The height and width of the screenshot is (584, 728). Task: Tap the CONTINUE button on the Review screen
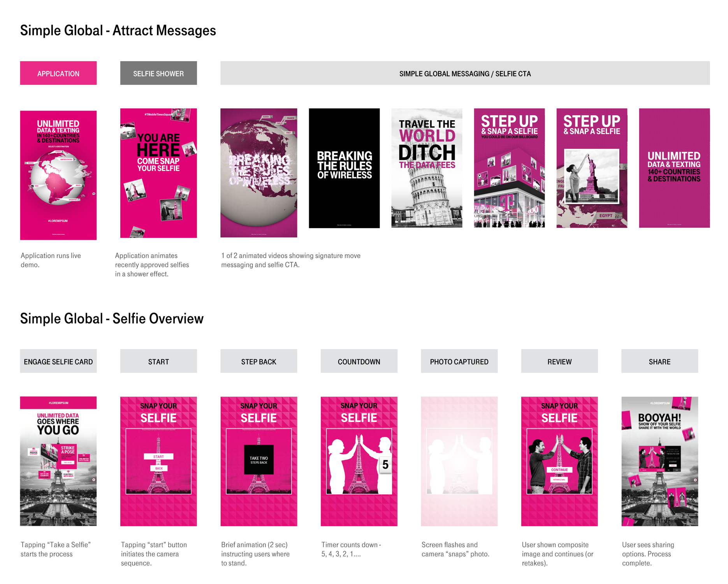pos(559,470)
